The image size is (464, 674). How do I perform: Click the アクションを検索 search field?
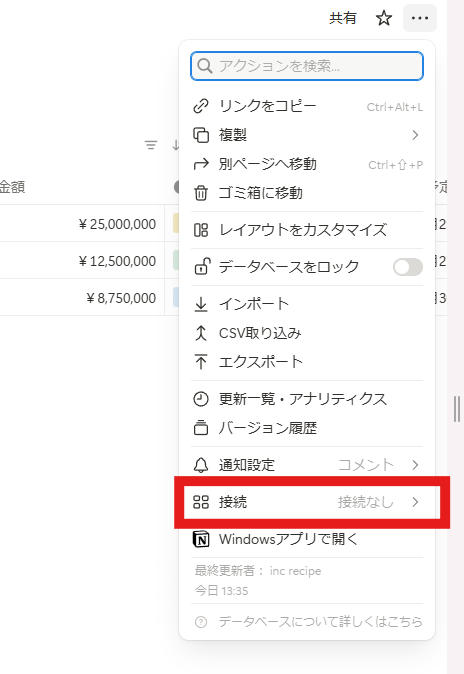[x=307, y=66]
